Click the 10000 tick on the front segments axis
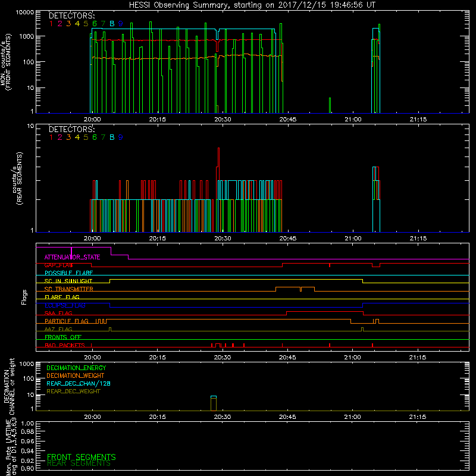 click(x=25, y=12)
